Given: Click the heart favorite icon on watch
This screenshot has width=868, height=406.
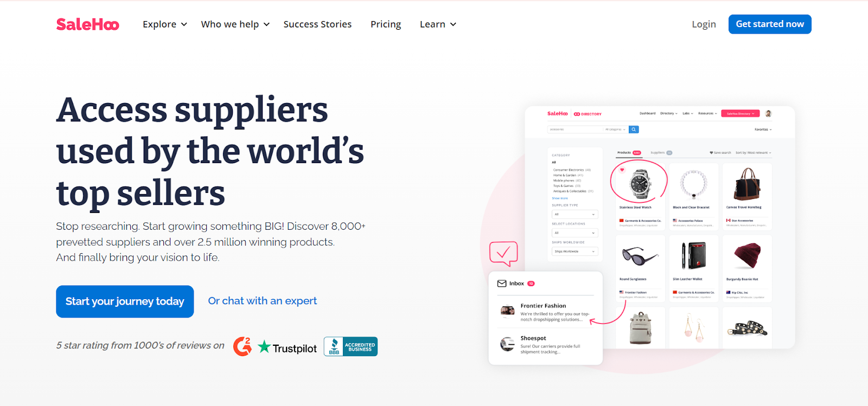Looking at the screenshot, I should tap(622, 170).
